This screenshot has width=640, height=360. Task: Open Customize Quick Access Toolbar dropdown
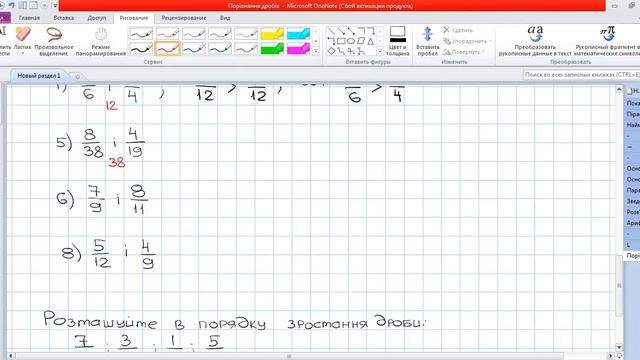55,6
